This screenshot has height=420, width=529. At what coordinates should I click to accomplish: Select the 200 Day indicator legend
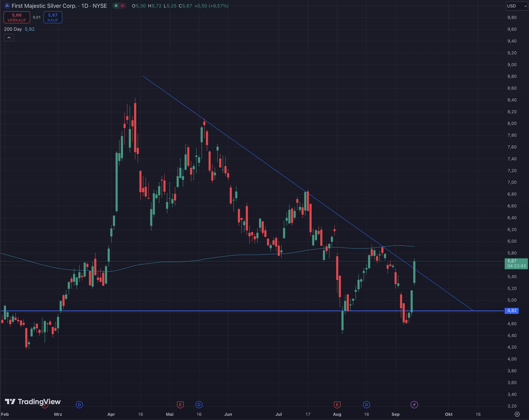click(x=13, y=29)
